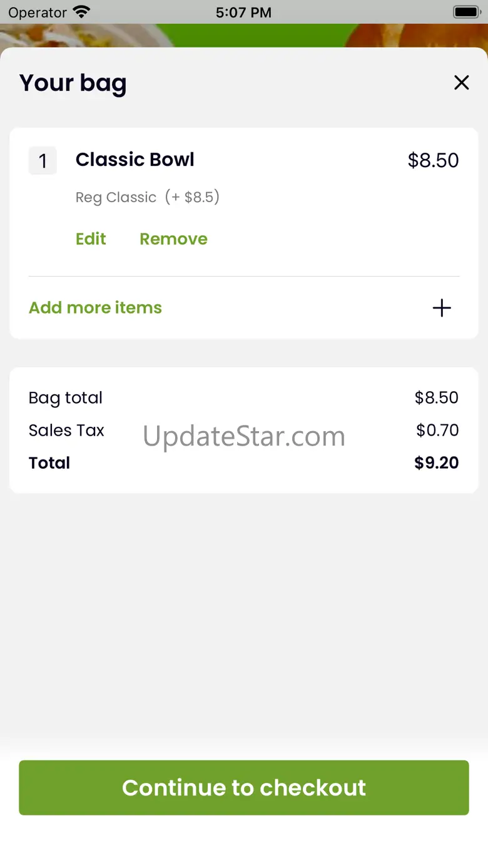Tap the Sales Tax label
Screen dimensions: 488x868
point(66,431)
